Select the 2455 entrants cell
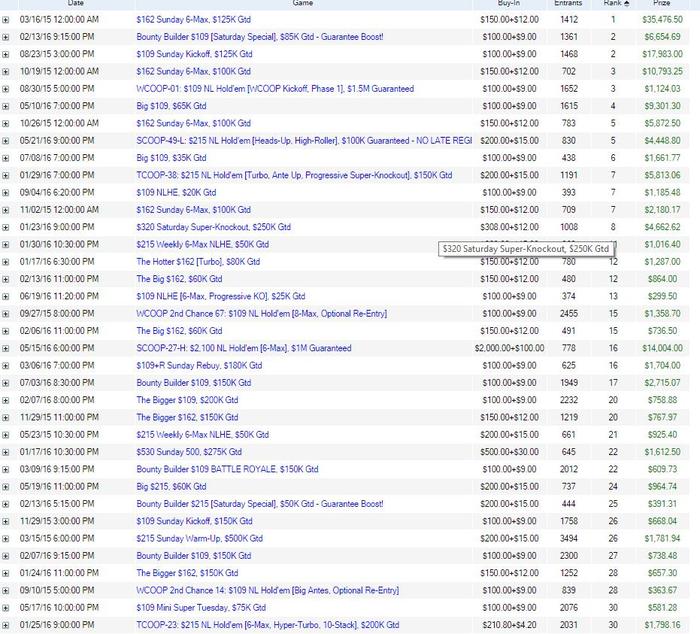 (x=569, y=314)
